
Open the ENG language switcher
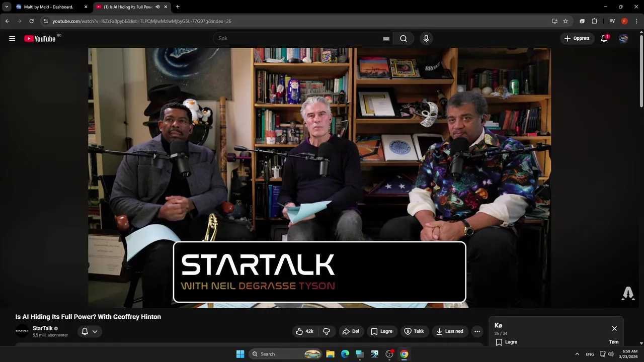pos(590,354)
